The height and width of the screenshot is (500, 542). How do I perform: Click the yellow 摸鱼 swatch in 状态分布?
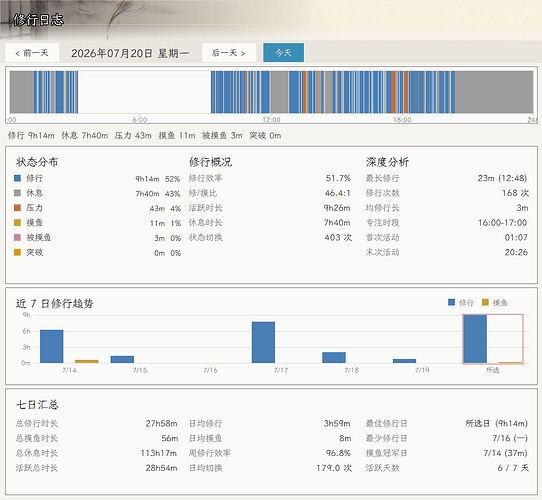tap(17, 223)
